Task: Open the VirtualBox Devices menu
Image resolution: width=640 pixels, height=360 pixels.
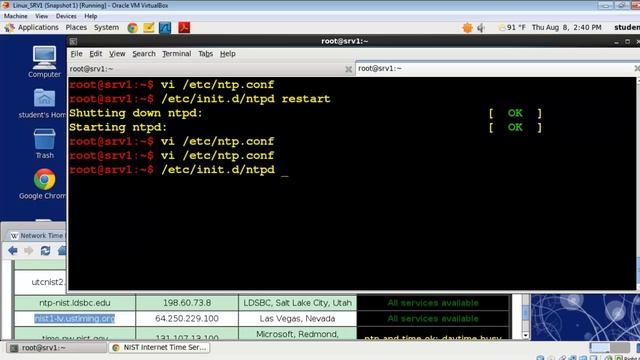Action: (x=66, y=16)
